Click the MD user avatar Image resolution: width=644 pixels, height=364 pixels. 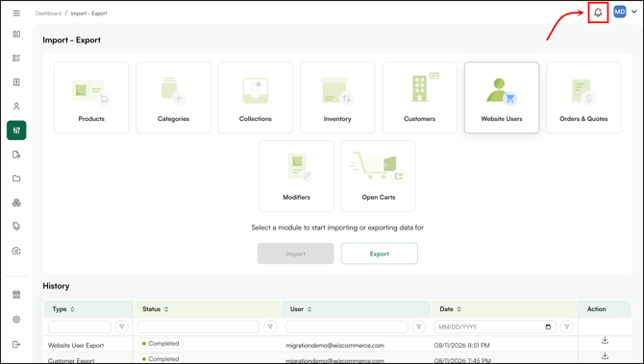[619, 12]
